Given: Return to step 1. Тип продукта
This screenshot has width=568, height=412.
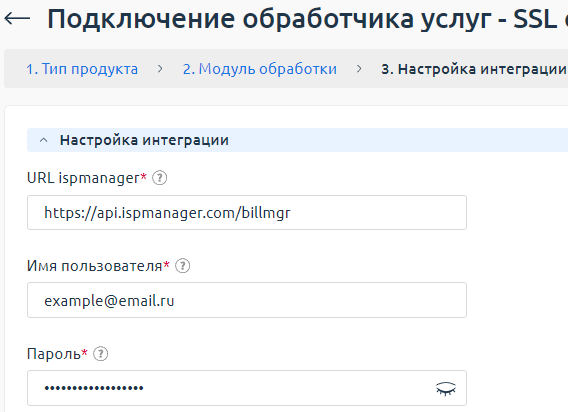Looking at the screenshot, I should click(82, 69).
